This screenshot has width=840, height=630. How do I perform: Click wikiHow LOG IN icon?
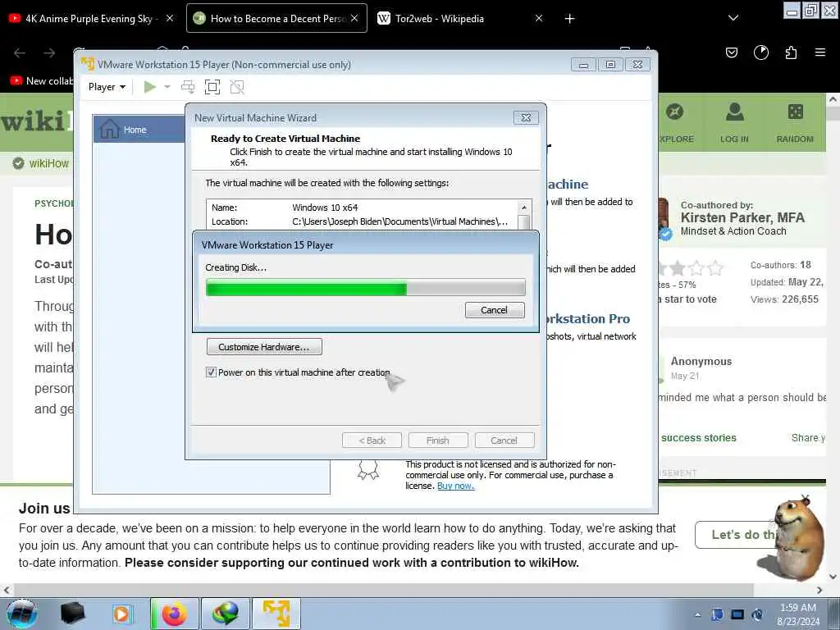tap(734, 112)
